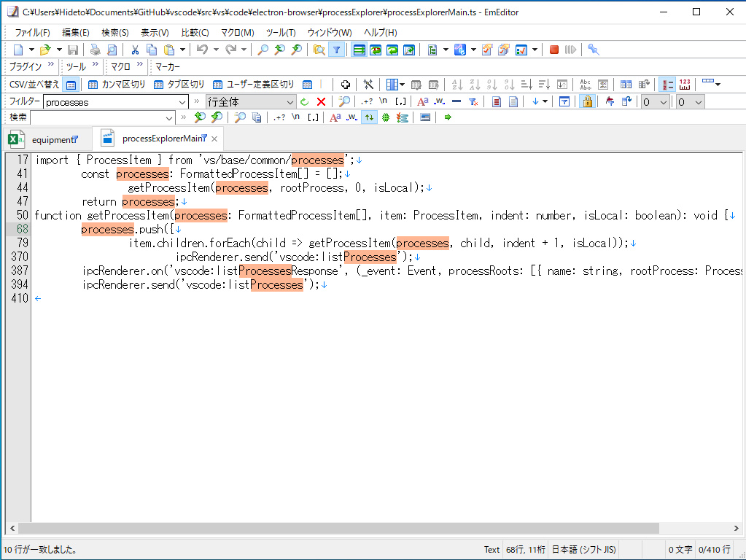Open the search text history dropdown

(x=169, y=117)
